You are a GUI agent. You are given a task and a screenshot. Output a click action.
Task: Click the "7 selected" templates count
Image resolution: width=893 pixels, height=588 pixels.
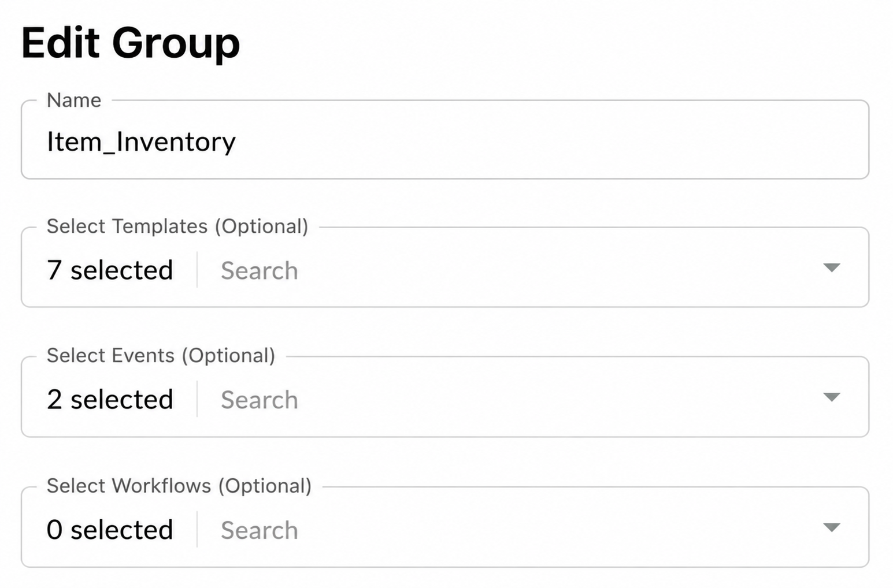110,270
